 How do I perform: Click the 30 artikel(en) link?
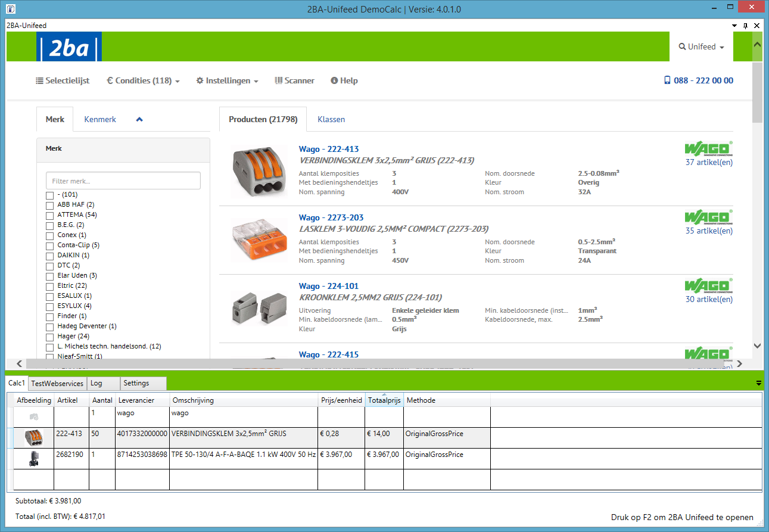709,299
